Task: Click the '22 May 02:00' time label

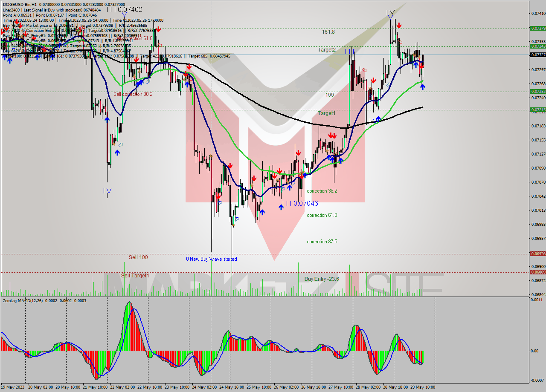Action: click(x=122, y=387)
